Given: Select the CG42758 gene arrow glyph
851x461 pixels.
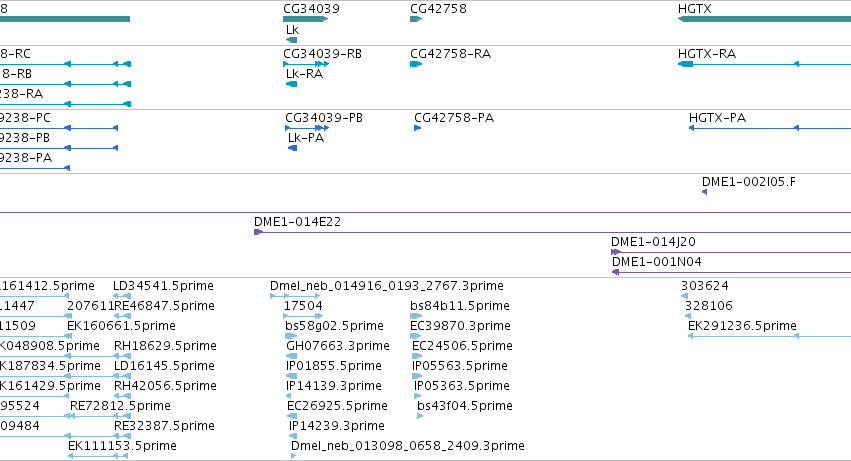Looking at the screenshot, I should coord(416,19).
